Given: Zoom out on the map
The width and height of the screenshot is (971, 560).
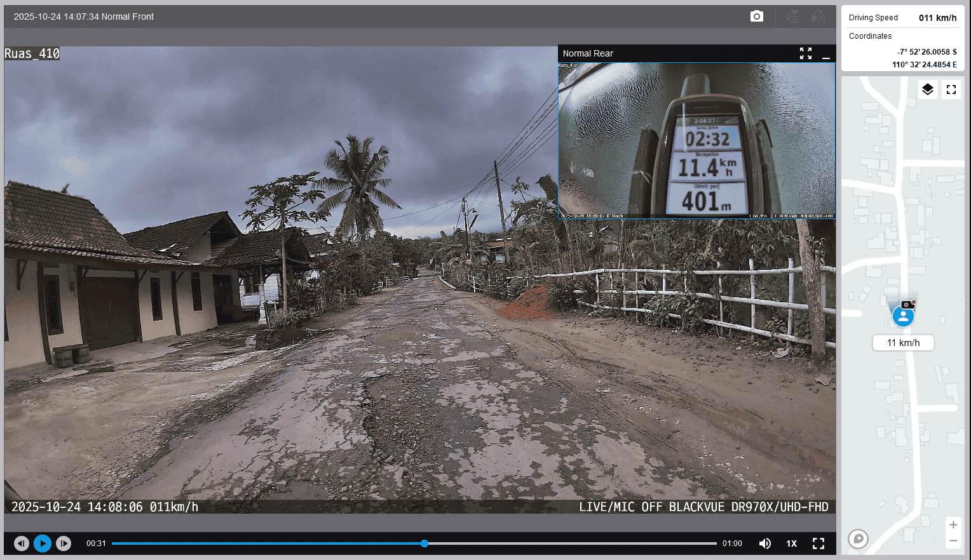Looking at the screenshot, I should point(953,541).
